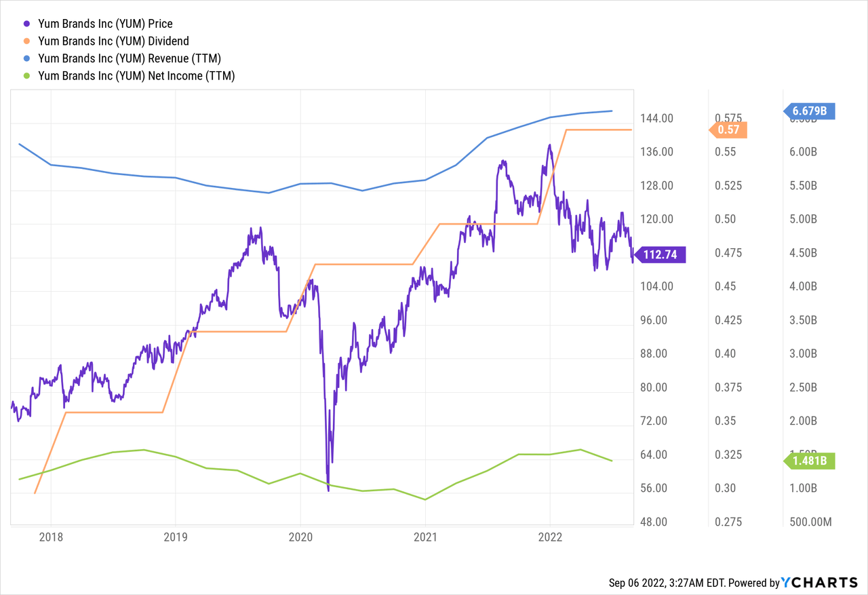This screenshot has width=868, height=595.
Task: Click the 2.50B revenue axis tick
Action: point(803,387)
